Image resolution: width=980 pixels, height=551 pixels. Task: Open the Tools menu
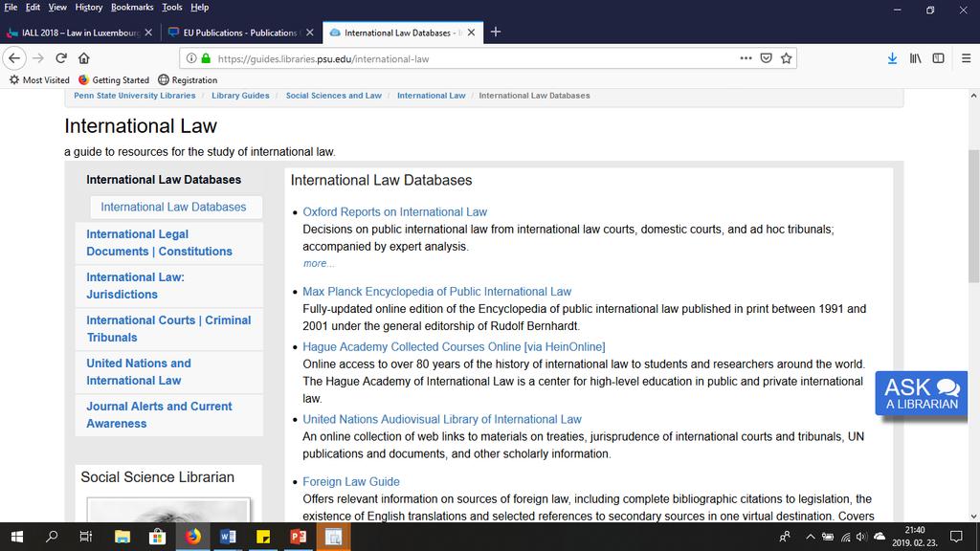172,7
